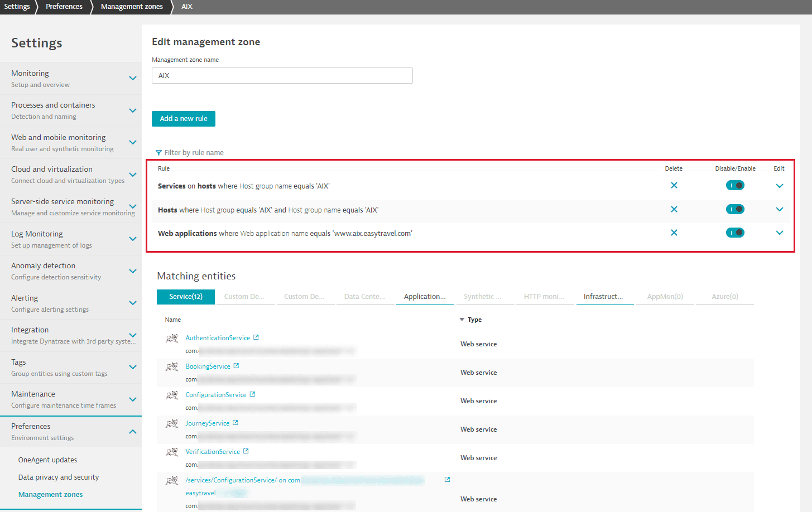Image resolution: width=812 pixels, height=512 pixels.
Task: Disable the 'Services on hosts' rule toggle
Action: 735,185
